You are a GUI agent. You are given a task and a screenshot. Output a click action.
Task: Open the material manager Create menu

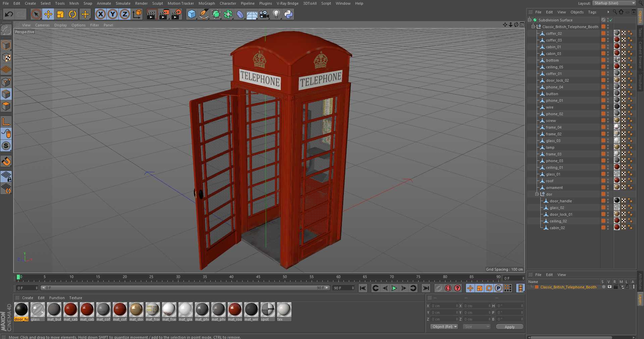coord(28,298)
